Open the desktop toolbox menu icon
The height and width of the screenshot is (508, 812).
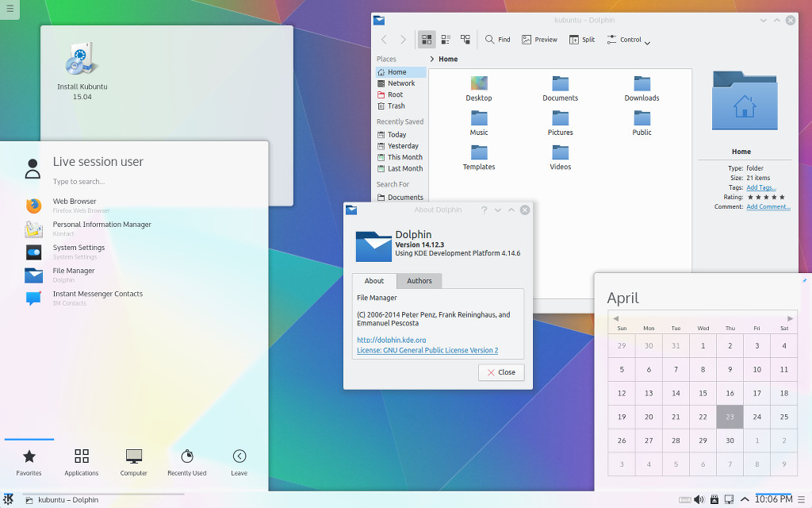[x=10, y=9]
